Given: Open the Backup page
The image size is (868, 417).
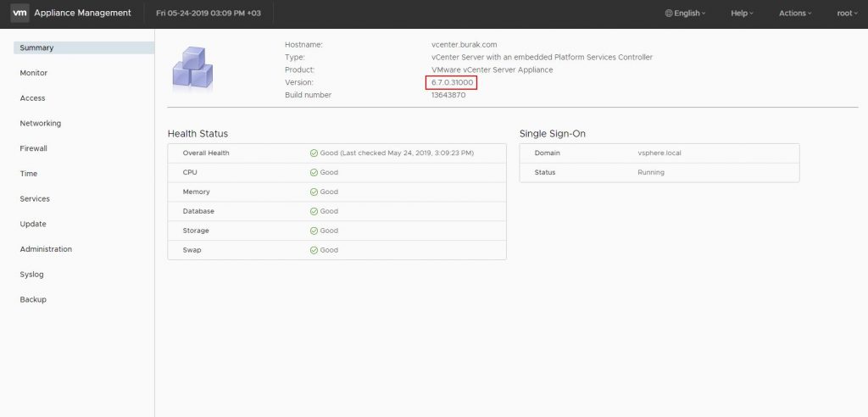Looking at the screenshot, I should point(33,299).
